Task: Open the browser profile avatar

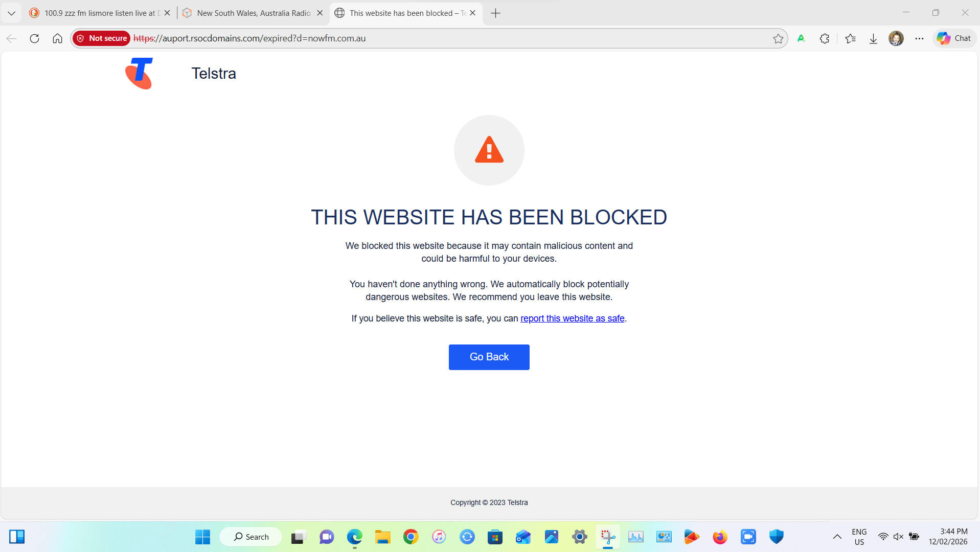Action: point(896,38)
